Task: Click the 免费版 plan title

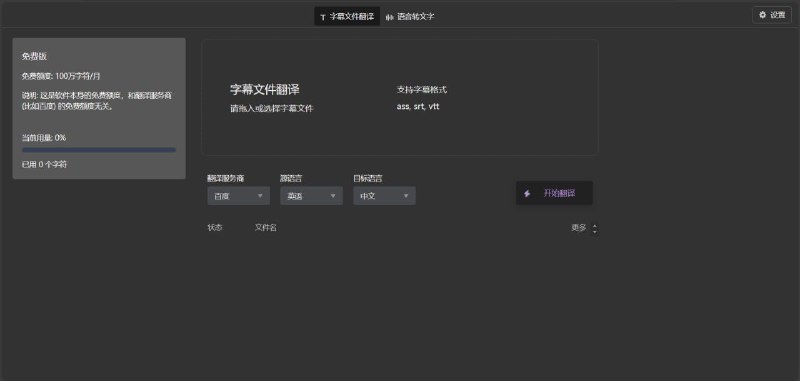Action: tap(34, 57)
